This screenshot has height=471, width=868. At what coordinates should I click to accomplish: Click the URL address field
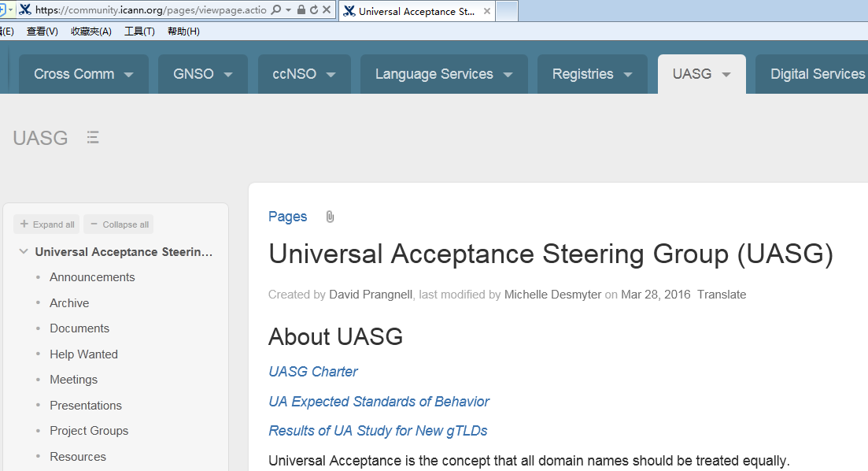pyautogui.click(x=150, y=10)
